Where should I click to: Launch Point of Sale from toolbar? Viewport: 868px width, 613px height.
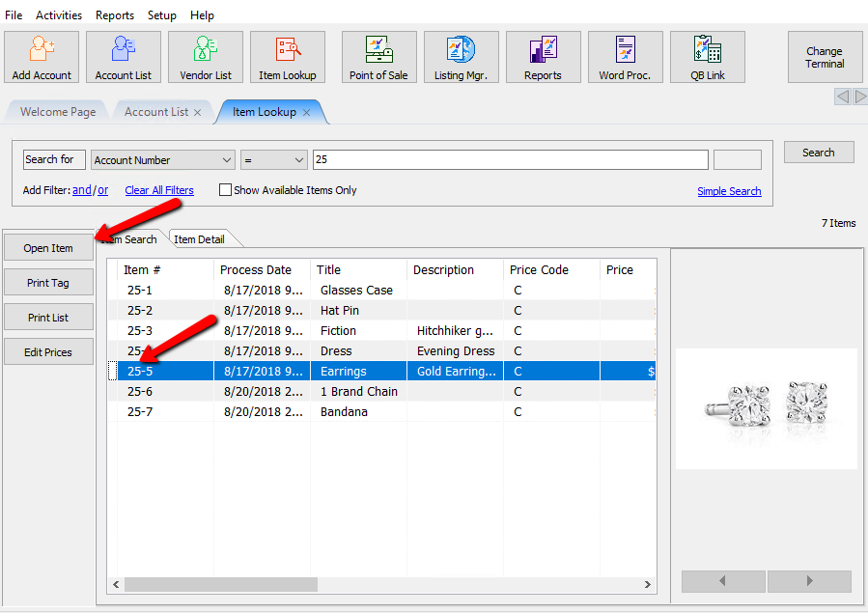pos(379,57)
